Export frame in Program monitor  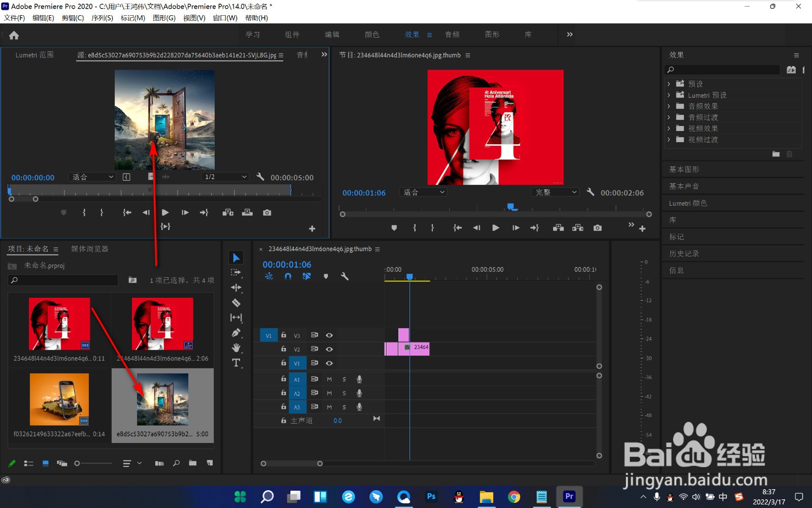pyautogui.click(x=597, y=228)
